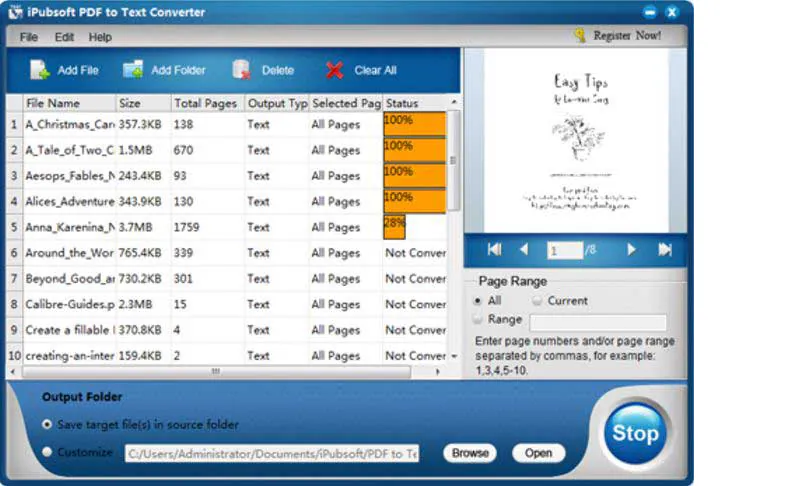The image size is (800, 486).
Task: Click the Open output folder button
Action: click(538, 453)
